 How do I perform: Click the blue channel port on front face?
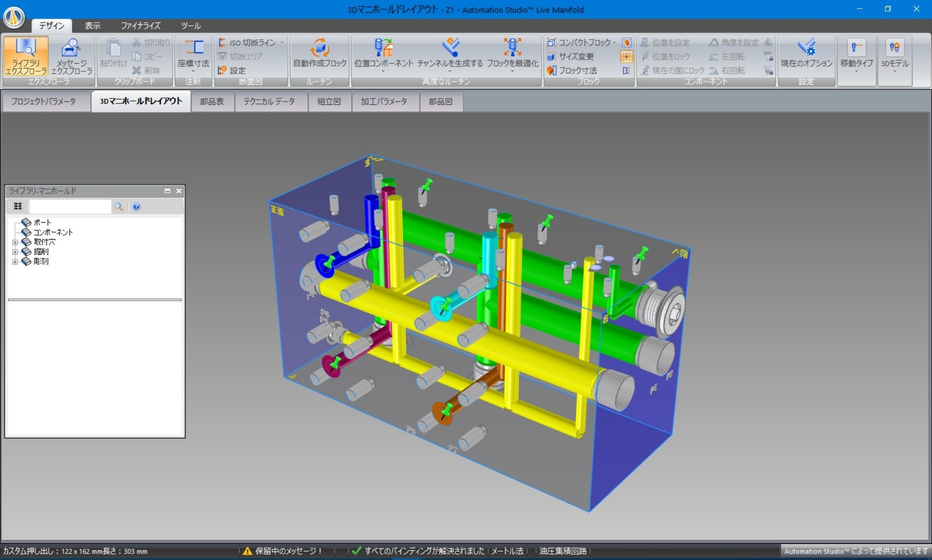[325, 265]
